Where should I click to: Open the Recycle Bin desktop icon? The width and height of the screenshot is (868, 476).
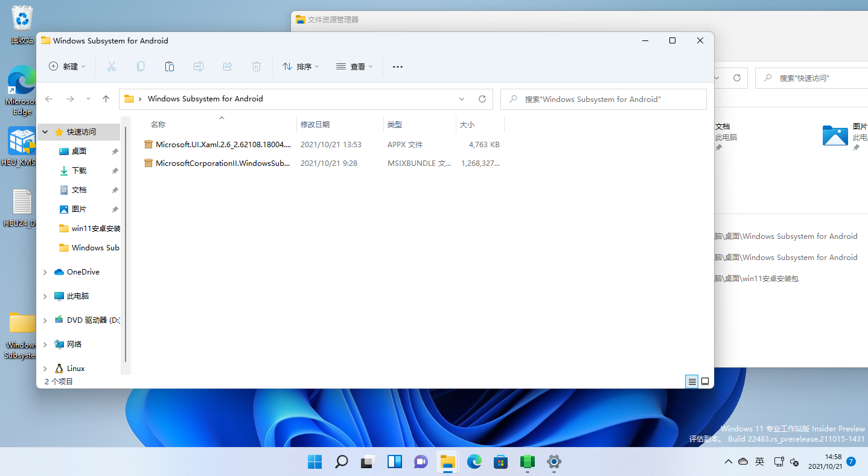point(22,25)
